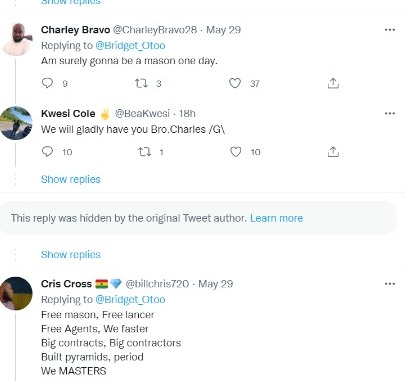405x381 pixels.
Task: Like Charley Bravo's tweet
Action: click(235, 83)
